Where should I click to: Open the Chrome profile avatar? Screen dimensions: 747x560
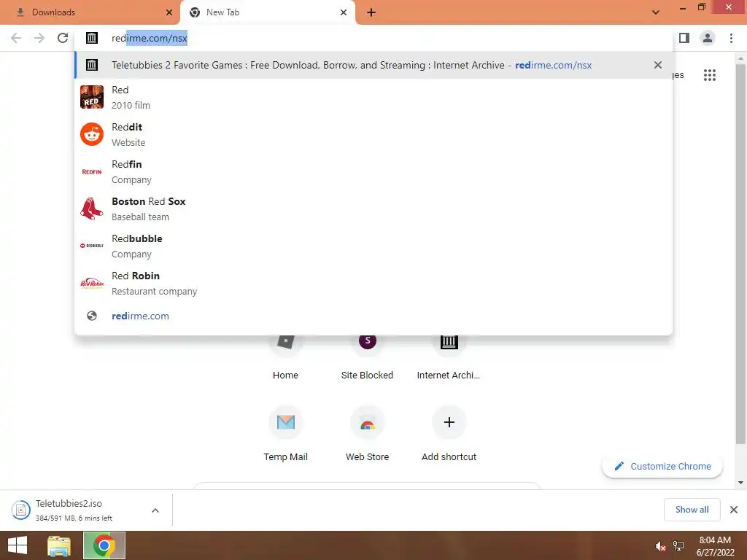coord(708,38)
